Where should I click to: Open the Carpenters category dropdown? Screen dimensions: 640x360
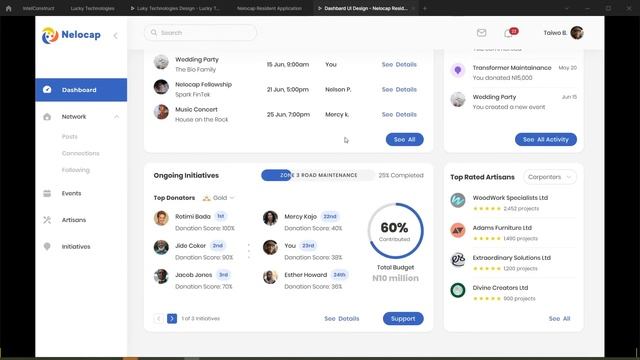[x=550, y=177]
